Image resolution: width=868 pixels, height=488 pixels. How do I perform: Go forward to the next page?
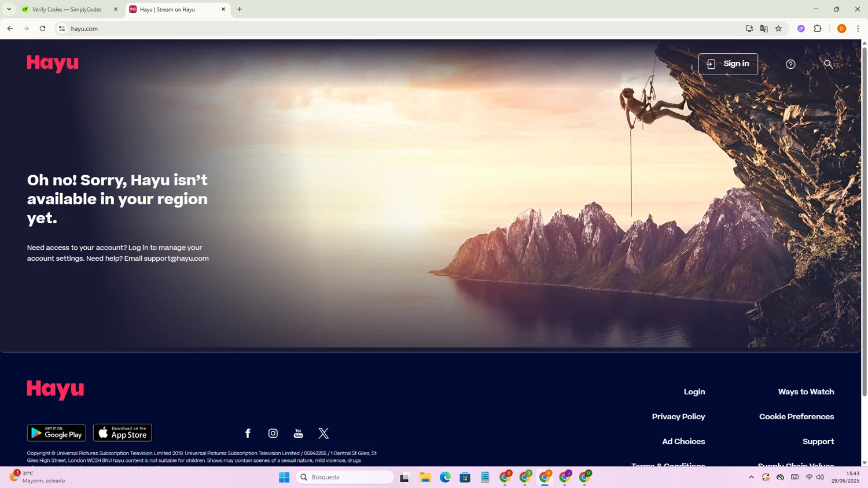(26, 28)
